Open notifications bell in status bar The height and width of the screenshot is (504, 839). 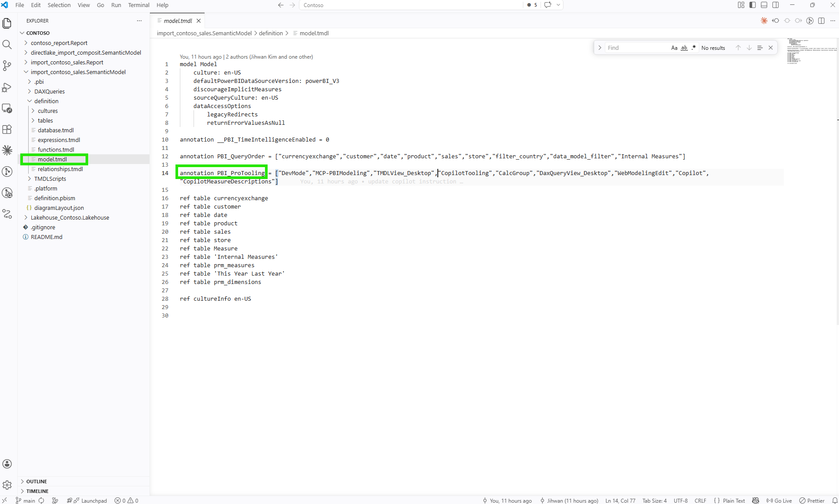[835, 500]
